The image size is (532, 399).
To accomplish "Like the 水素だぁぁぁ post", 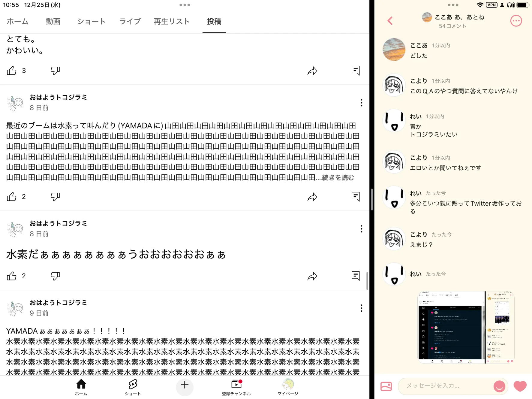I will (12, 276).
